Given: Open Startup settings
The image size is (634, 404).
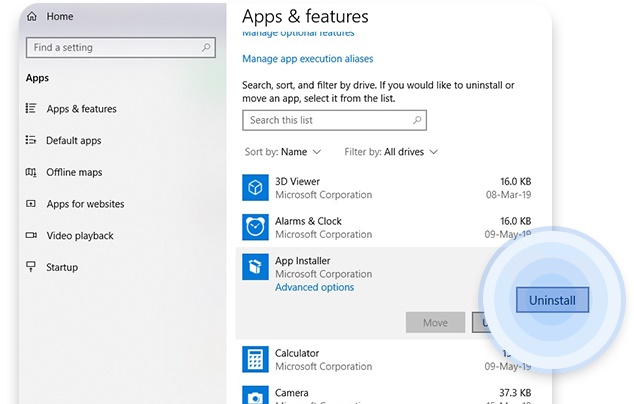Looking at the screenshot, I should 62,267.
